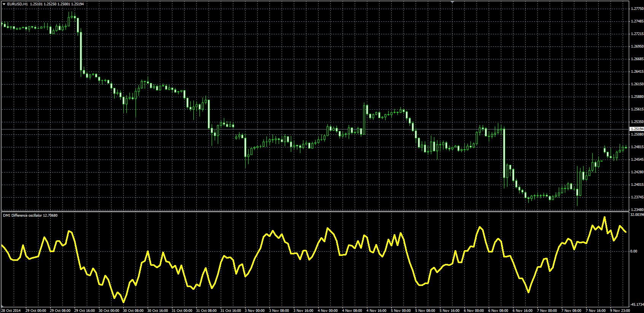
Task: Click the 6 Nov 08:00 time label
Action: (x=499, y=311)
